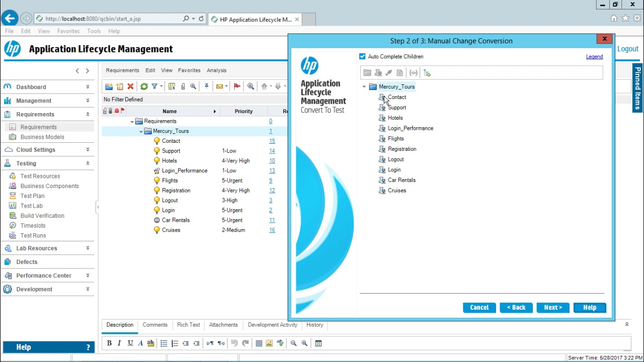This screenshot has width=644, height=362.
Task: Expand the Management sidebar section
Action: tap(88, 101)
